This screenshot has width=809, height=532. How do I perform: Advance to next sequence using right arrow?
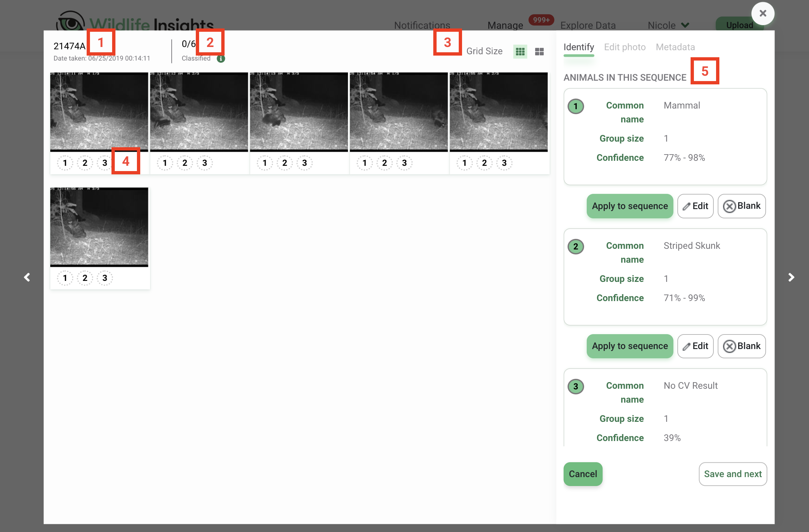(791, 277)
